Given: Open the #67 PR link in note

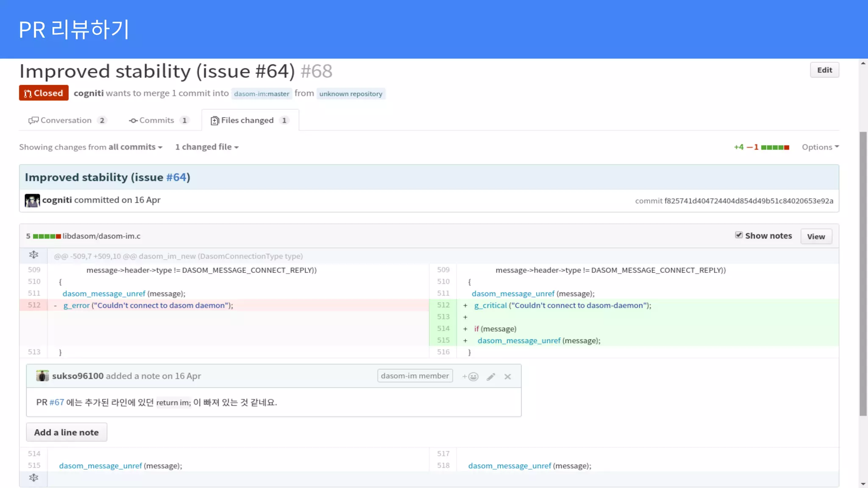Looking at the screenshot, I should [57, 402].
